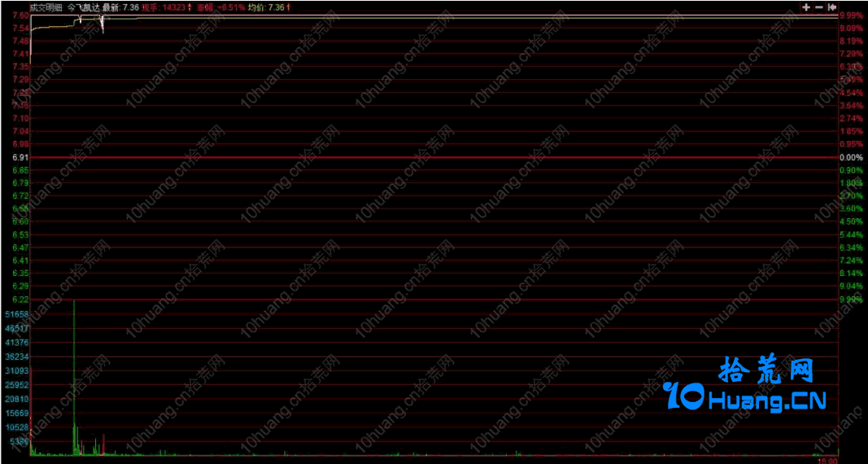Click the 25952 volume axis label
868x464 pixels.
16,384
